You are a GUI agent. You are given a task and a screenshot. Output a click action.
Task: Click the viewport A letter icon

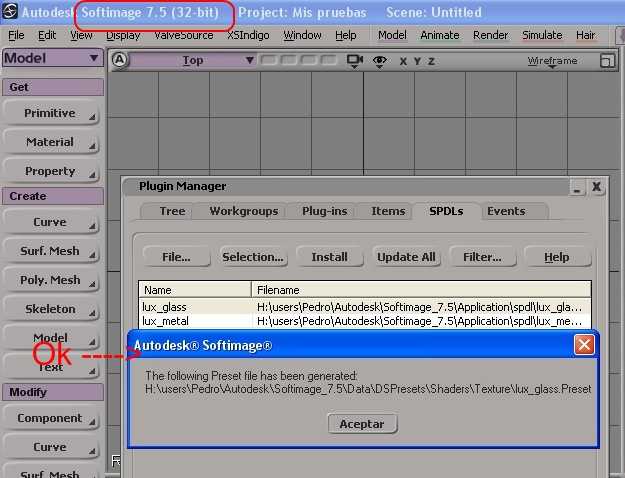(x=120, y=60)
